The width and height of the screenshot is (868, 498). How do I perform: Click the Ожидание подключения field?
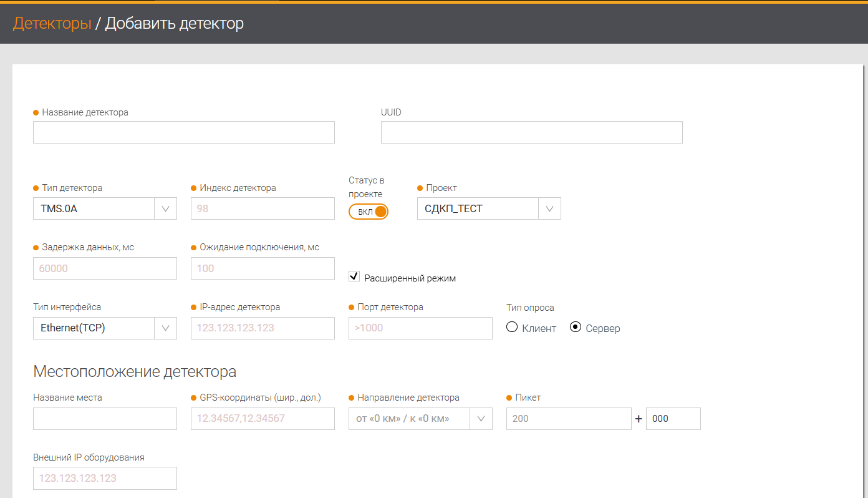coord(263,268)
